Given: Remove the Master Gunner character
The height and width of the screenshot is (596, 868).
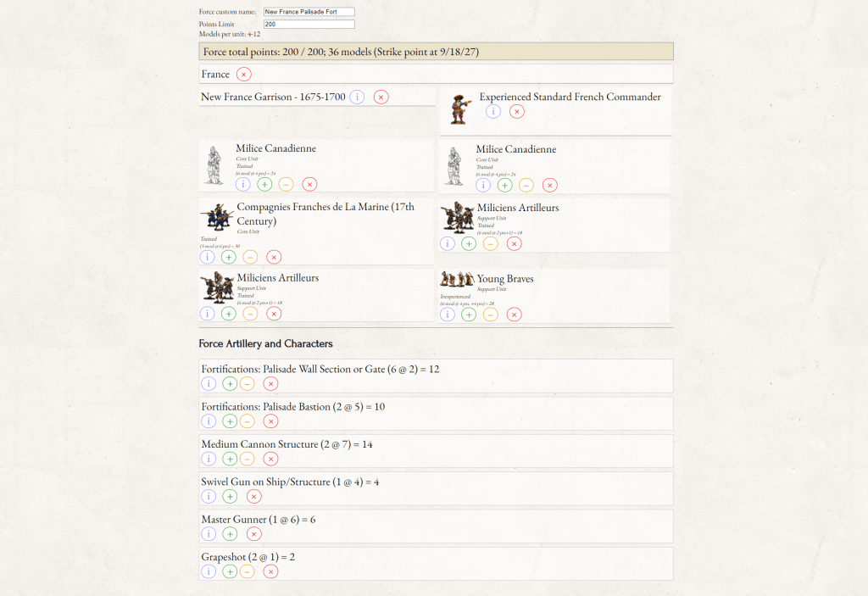Looking at the screenshot, I should click(253, 534).
